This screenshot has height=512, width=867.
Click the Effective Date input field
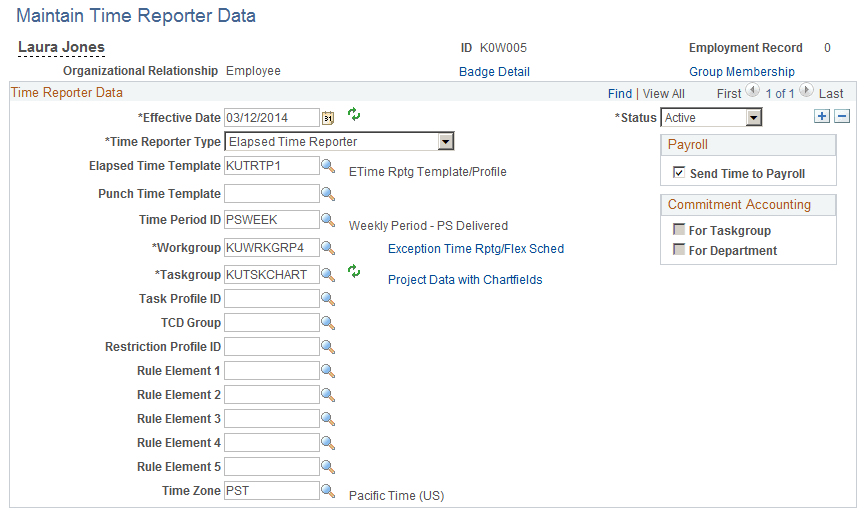pyautogui.click(x=271, y=118)
